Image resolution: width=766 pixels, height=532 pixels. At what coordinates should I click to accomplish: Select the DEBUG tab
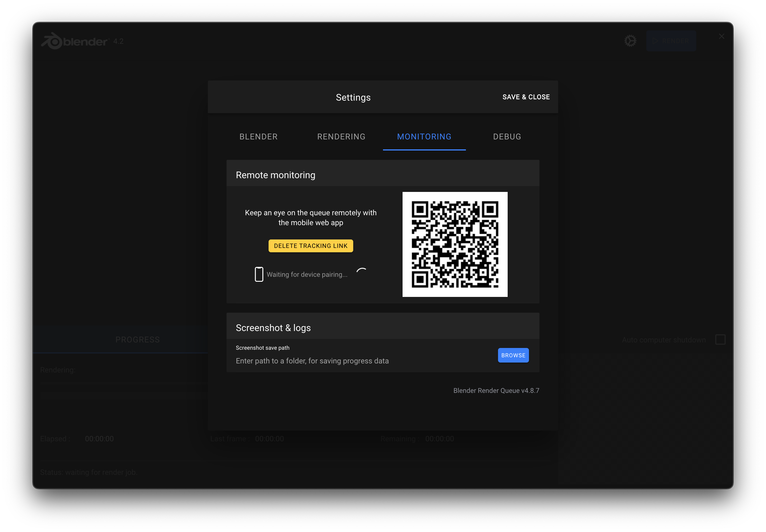(x=506, y=136)
